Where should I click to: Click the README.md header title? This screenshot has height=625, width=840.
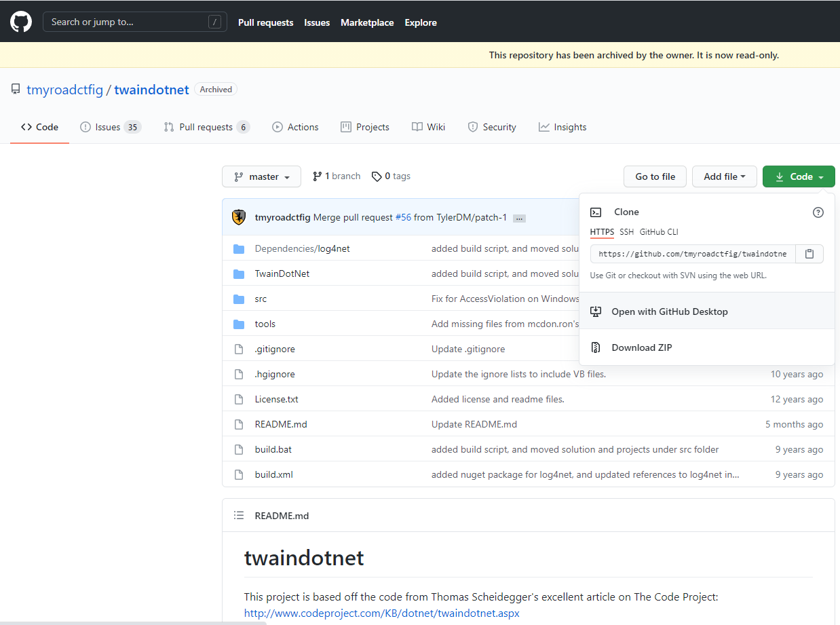point(282,516)
